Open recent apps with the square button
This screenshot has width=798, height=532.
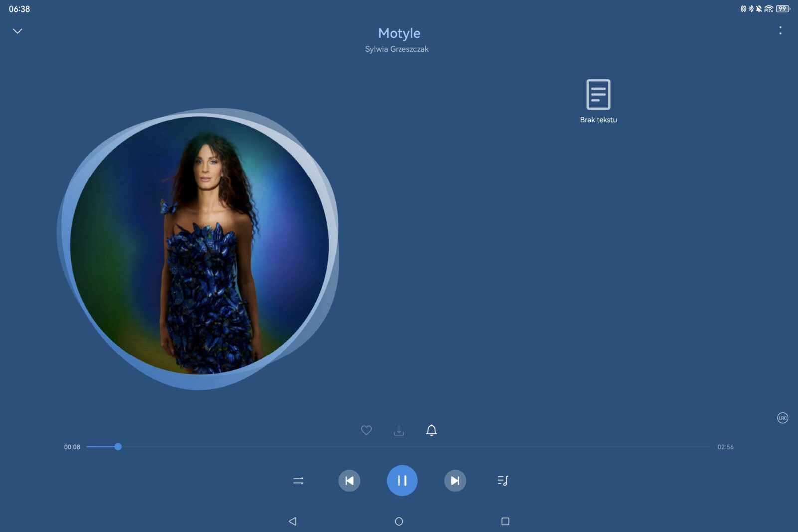click(505, 521)
